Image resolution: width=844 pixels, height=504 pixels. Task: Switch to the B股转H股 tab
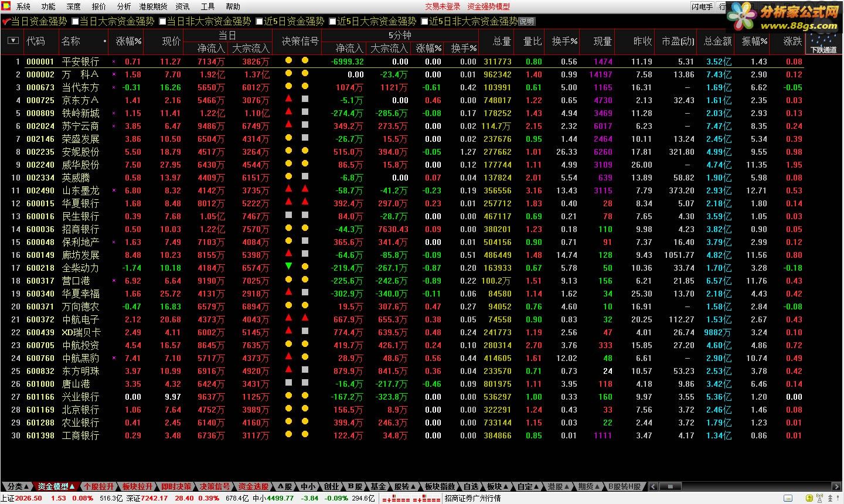point(624,486)
